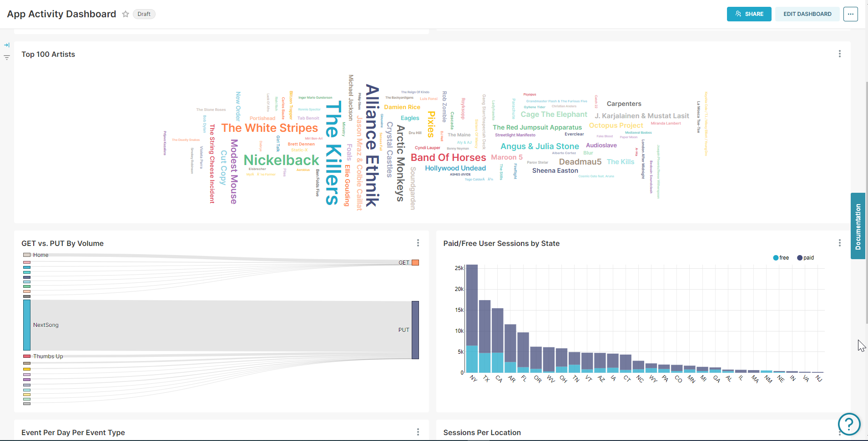Screen dimensions: 868x441
Task: Open the Documentation side tab
Action: tap(858, 226)
